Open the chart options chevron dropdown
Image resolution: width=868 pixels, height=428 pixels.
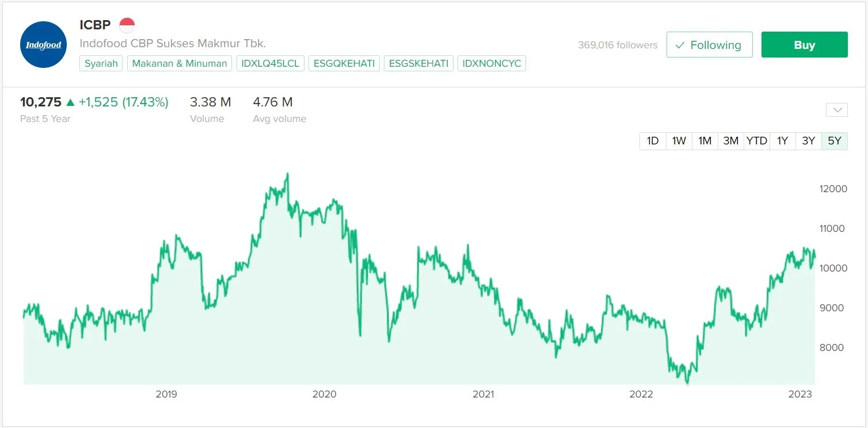(836, 109)
